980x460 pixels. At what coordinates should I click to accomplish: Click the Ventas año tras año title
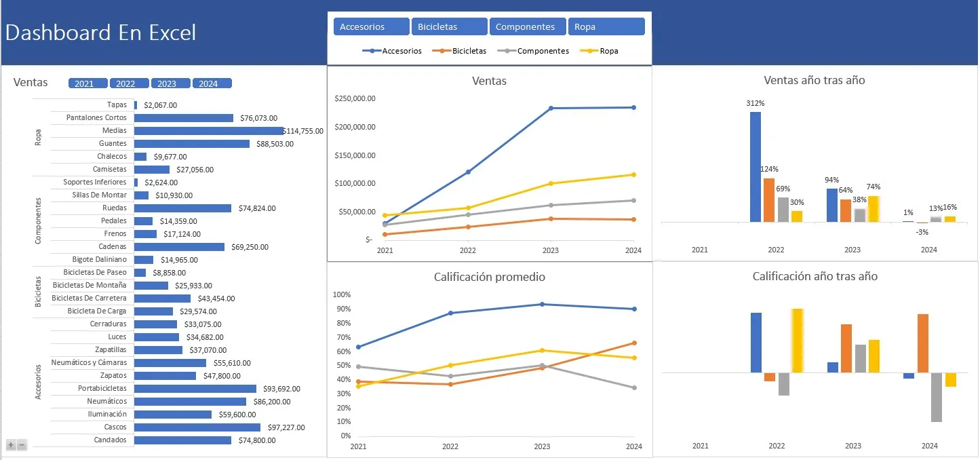pos(814,80)
